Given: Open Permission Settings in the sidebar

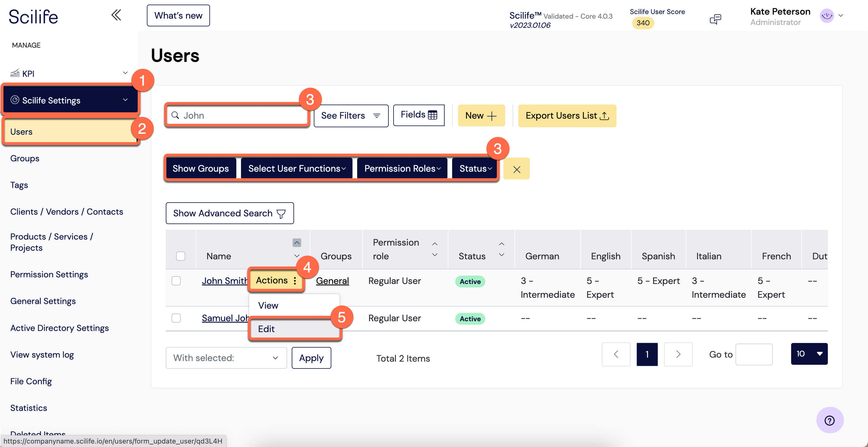Looking at the screenshot, I should pos(49,274).
